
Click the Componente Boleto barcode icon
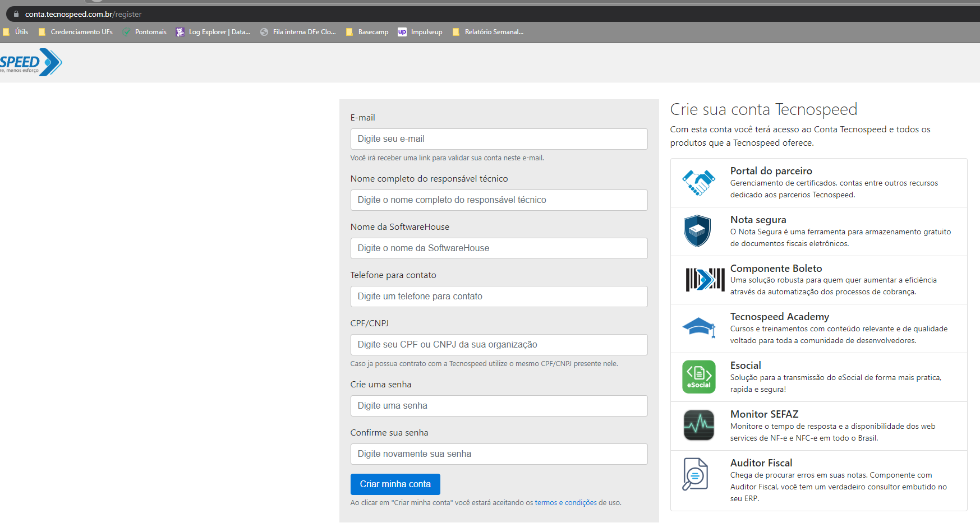[x=705, y=280]
